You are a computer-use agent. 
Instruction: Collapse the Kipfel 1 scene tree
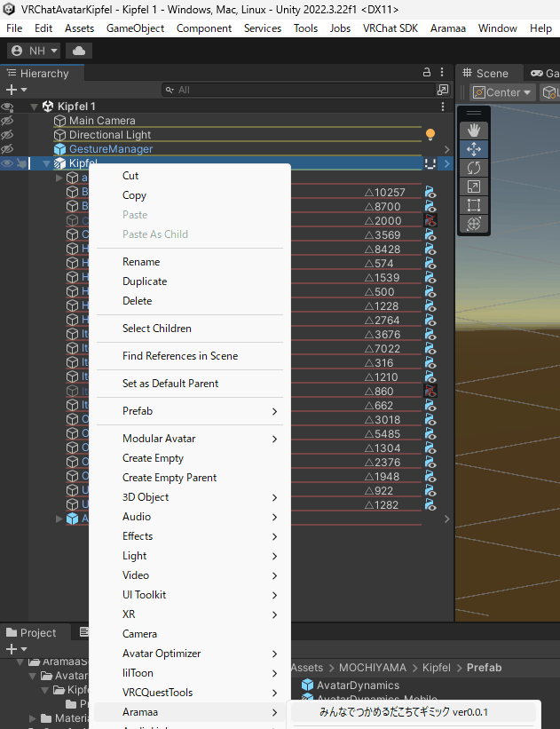tap(34, 107)
